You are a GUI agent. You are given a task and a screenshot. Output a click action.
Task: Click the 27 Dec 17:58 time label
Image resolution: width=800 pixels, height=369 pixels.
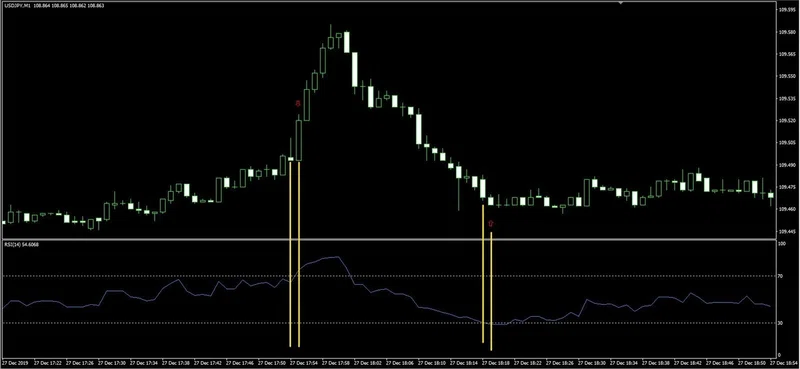point(335,363)
